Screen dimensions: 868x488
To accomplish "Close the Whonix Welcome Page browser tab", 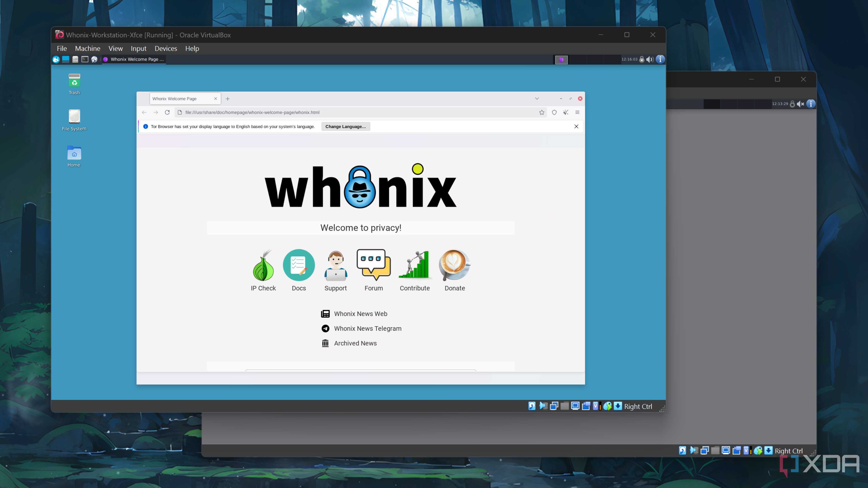I will coord(216,99).
